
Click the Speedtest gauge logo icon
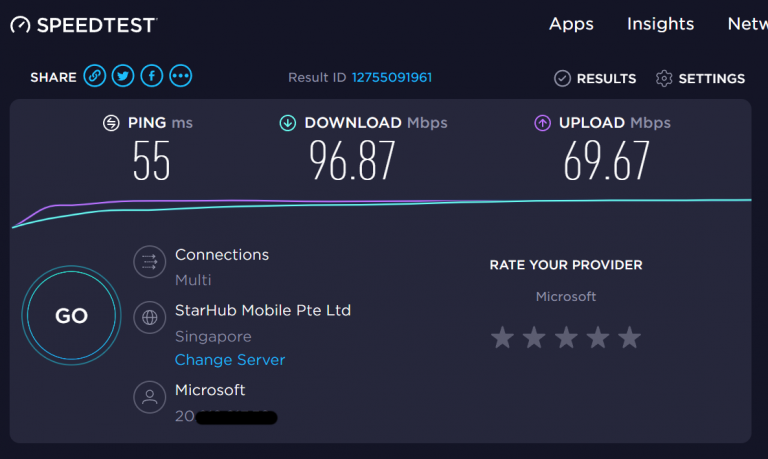tap(21, 24)
